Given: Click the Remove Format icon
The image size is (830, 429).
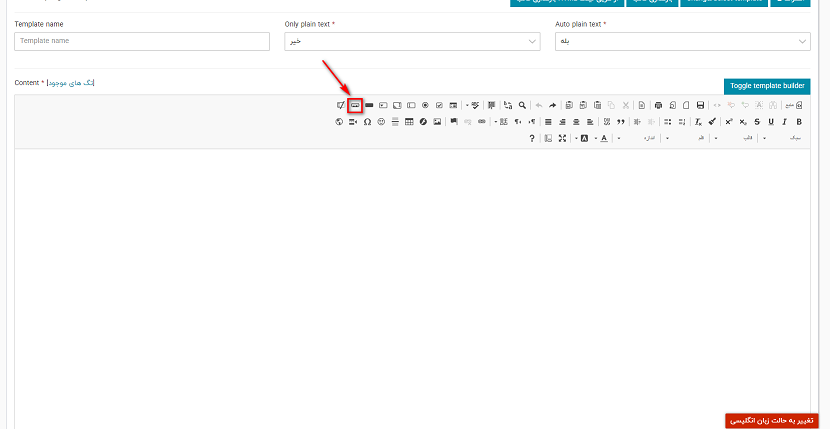Looking at the screenshot, I should [x=698, y=122].
